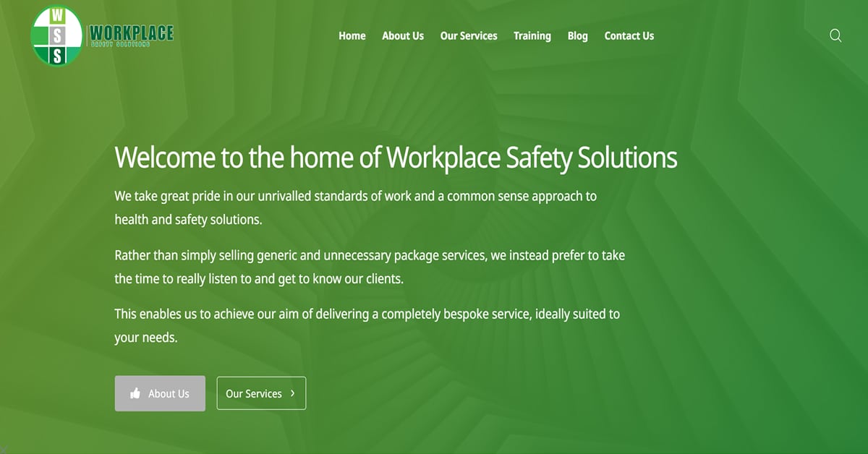Click the grey About Us button
Image resolution: width=868 pixels, height=454 pixels.
(x=160, y=393)
